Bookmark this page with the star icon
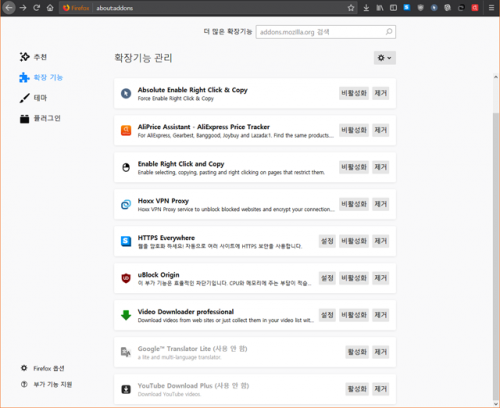The width and height of the screenshot is (500, 408). [x=351, y=8]
